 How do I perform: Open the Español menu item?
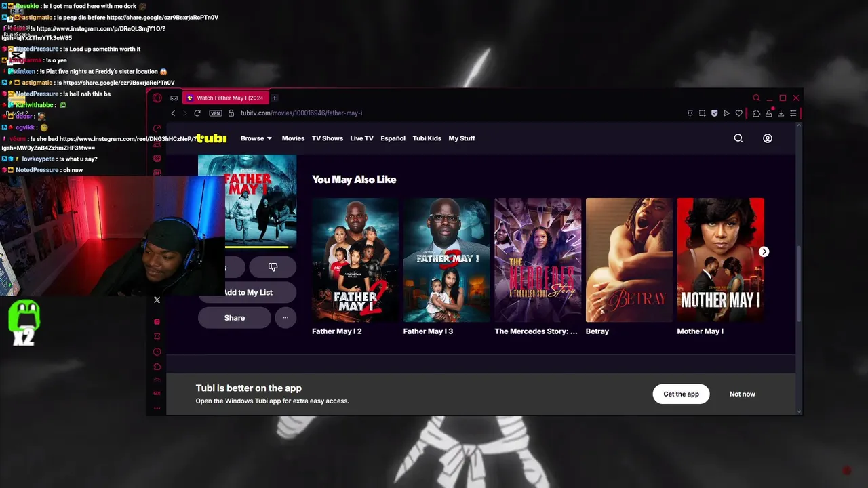click(393, 138)
